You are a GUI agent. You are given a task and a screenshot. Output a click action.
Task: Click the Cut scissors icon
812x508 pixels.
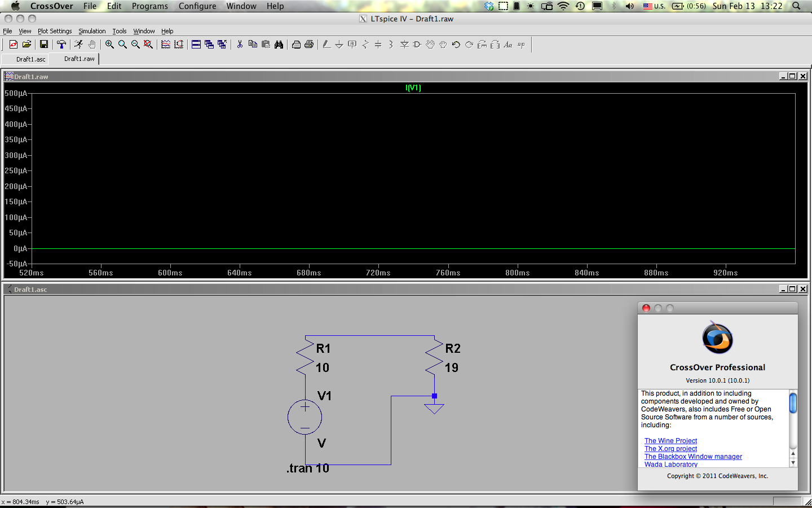240,45
